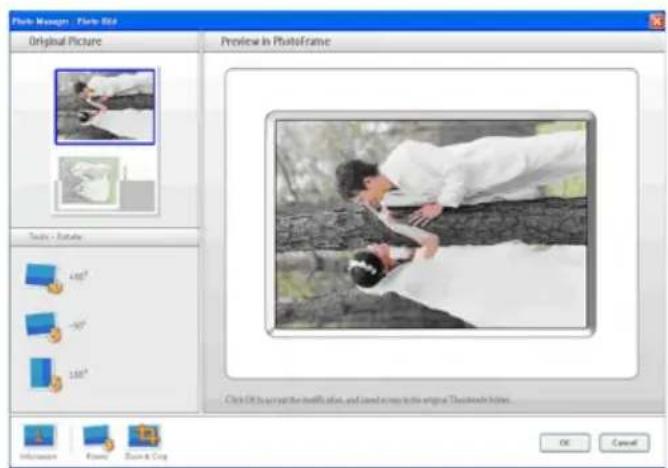Screen dimensions: 668x468
Task: Click OK to accept the modification
Action: point(565,442)
